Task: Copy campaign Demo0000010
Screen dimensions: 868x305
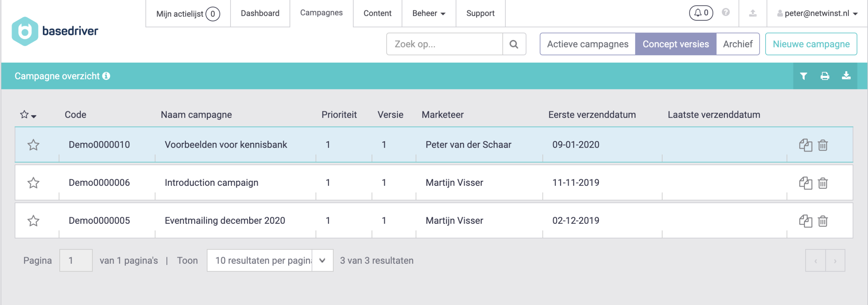Action: tap(806, 145)
